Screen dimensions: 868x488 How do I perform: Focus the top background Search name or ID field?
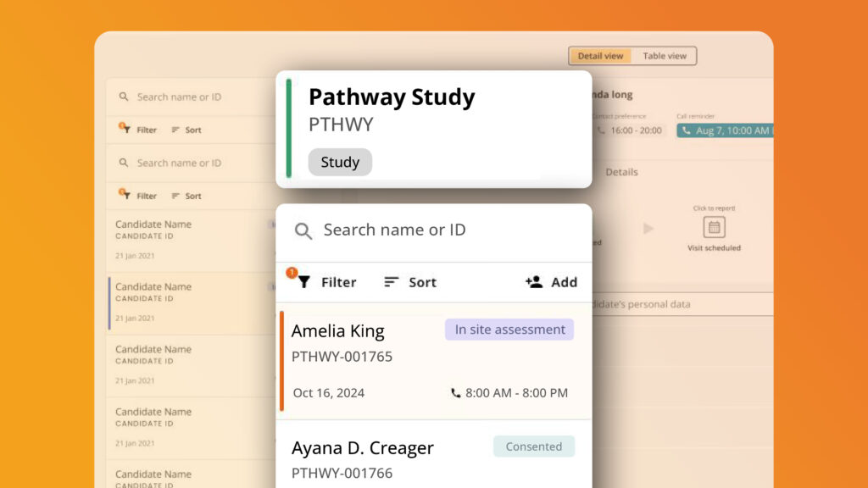point(191,97)
